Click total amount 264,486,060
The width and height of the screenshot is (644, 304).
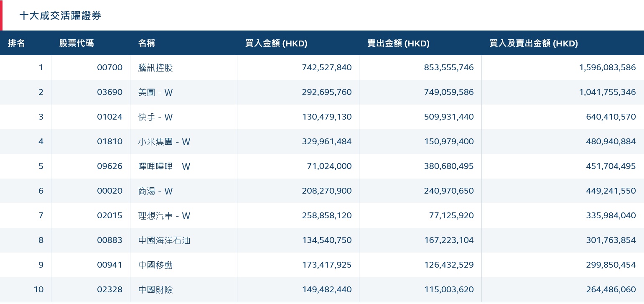[611, 290]
